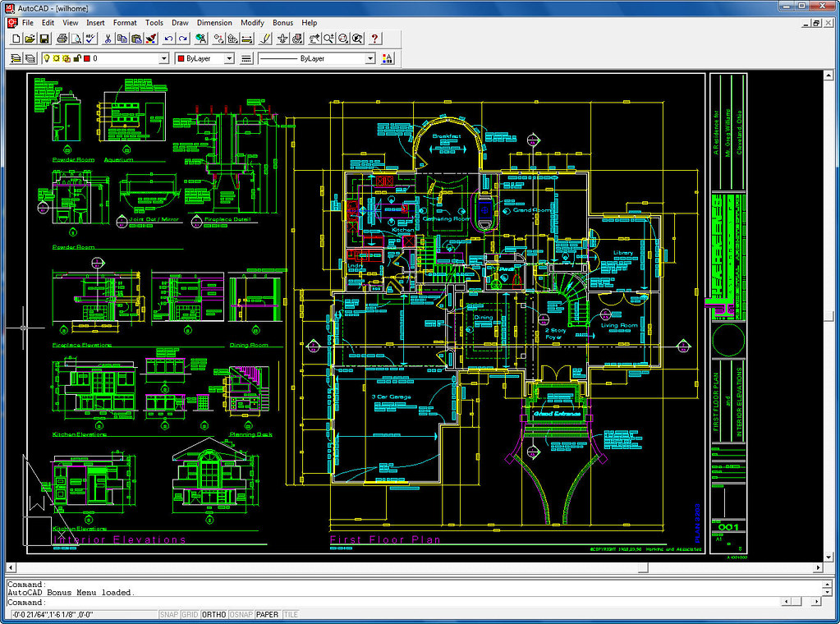Open the ByLayer linetype dropdown
The image size is (840, 624).
point(370,59)
